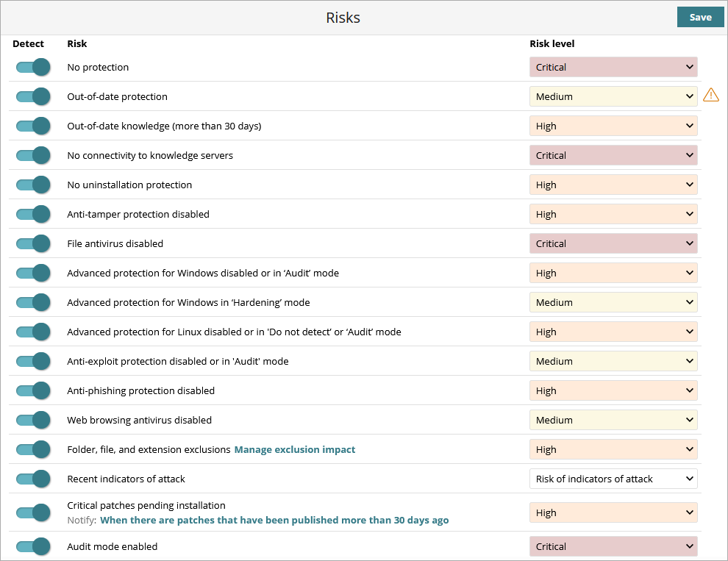Open the Anti-exploit protection risk level dropdown

[613, 361]
